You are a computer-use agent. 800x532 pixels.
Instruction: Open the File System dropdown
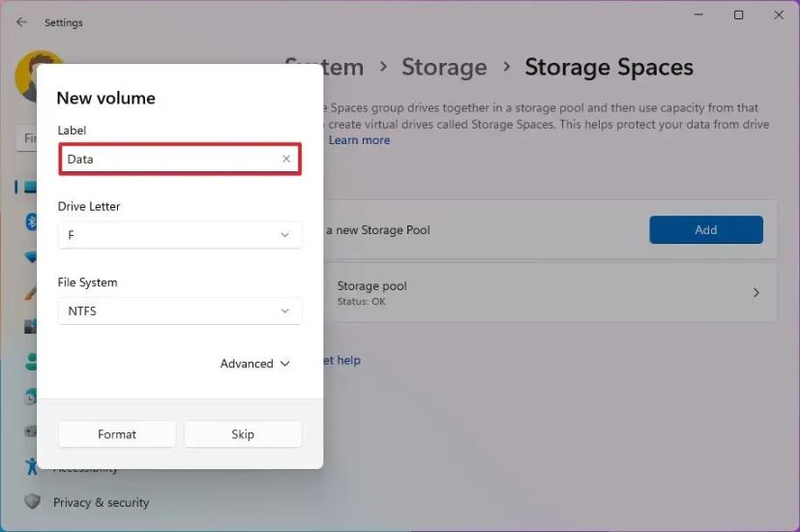pos(179,311)
